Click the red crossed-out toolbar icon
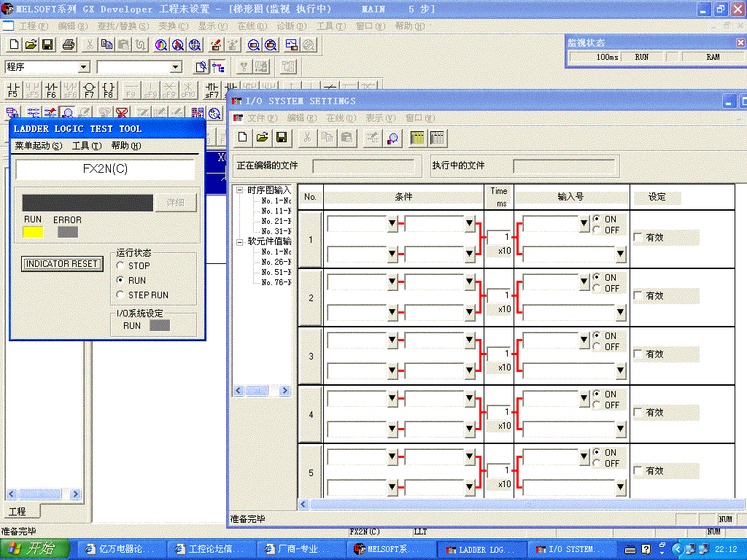747x560 pixels. pos(122,113)
